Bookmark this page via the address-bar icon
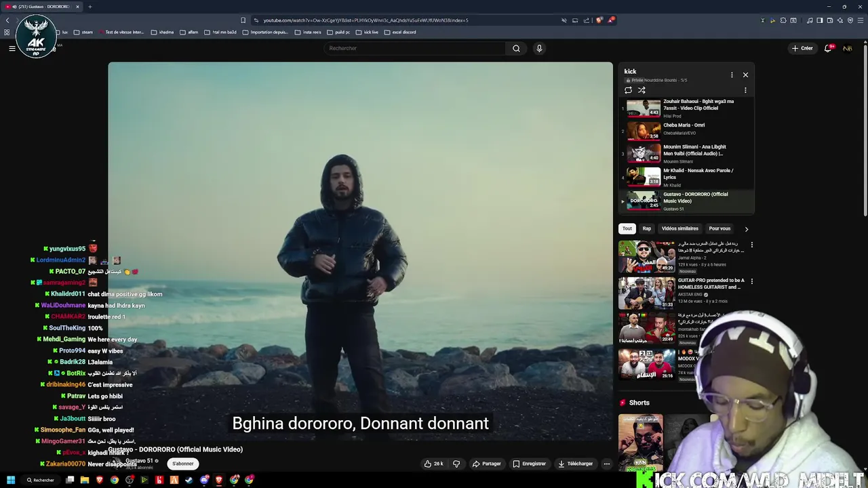 click(243, 20)
